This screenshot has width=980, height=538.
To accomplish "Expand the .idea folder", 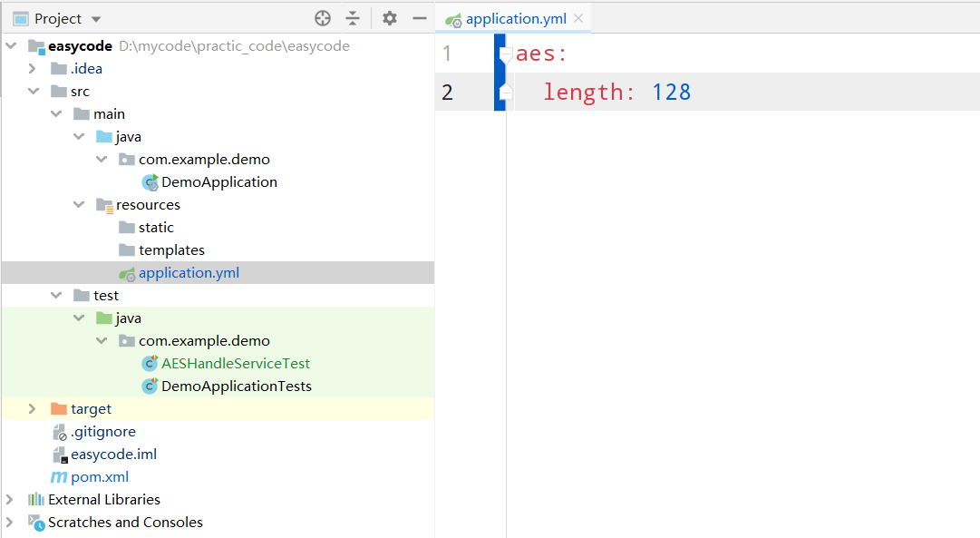I will [33, 69].
